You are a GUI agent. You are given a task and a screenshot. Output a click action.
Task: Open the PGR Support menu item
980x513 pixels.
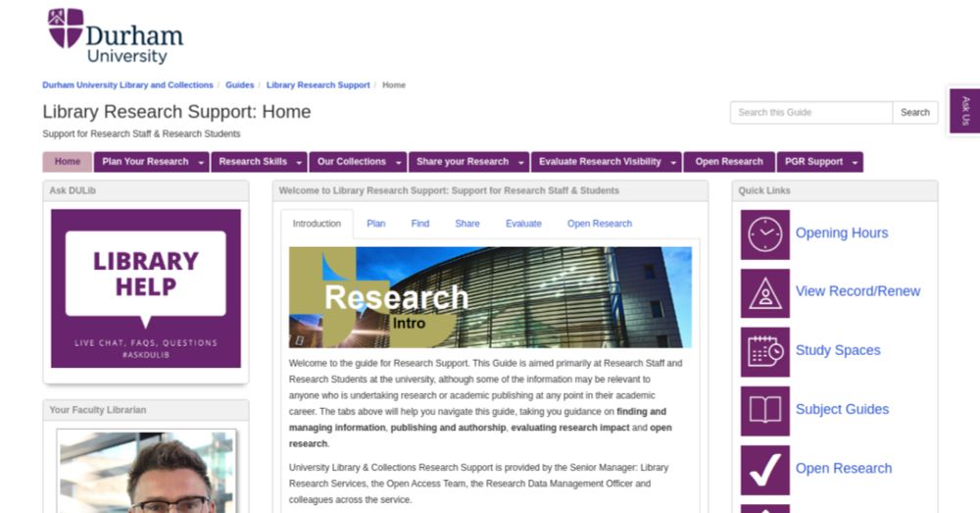[x=813, y=162]
